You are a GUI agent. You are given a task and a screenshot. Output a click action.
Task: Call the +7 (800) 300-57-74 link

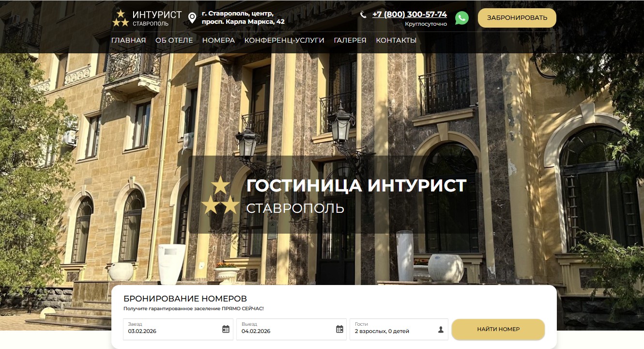[x=409, y=15]
